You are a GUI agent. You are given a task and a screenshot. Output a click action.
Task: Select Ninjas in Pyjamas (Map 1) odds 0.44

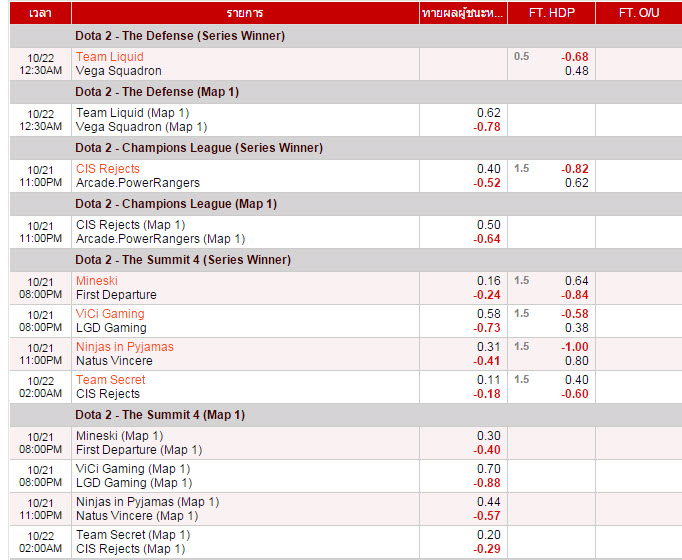click(x=488, y=503)
